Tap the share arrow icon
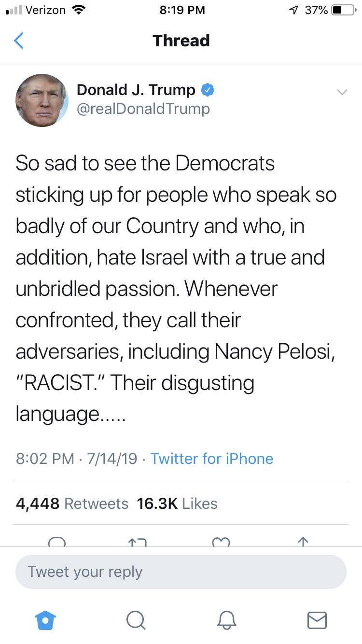The width and height of the screenshot is (362, 644). (x=303, y=542)
